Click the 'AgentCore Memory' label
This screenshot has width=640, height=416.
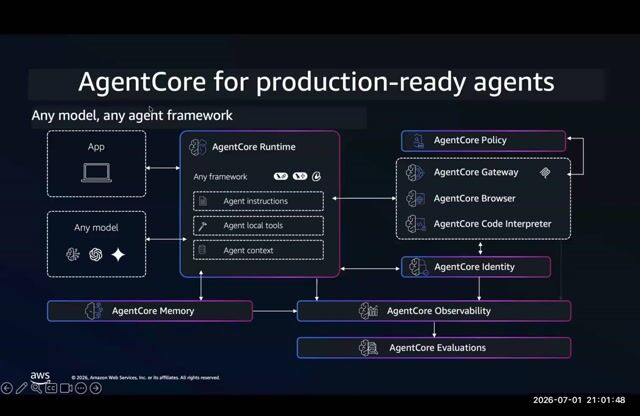(x=153, y=311)
